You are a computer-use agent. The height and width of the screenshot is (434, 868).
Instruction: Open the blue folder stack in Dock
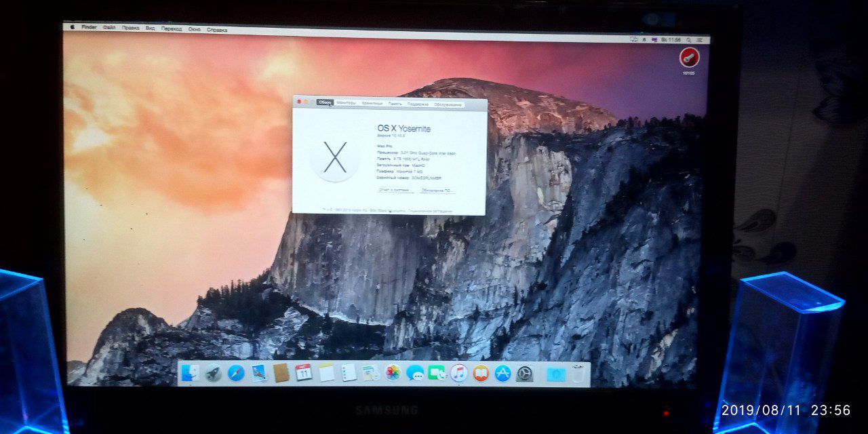click(x=555, y=373)
